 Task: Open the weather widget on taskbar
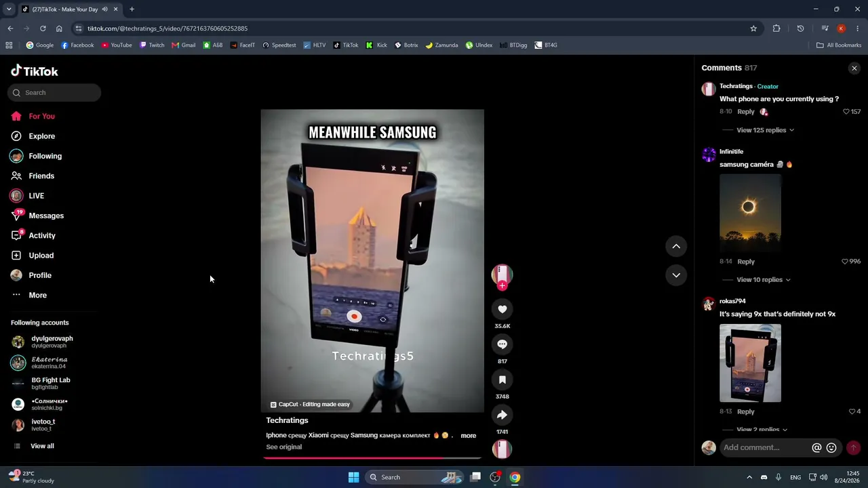pyautogui.click(x=33, y=477)
